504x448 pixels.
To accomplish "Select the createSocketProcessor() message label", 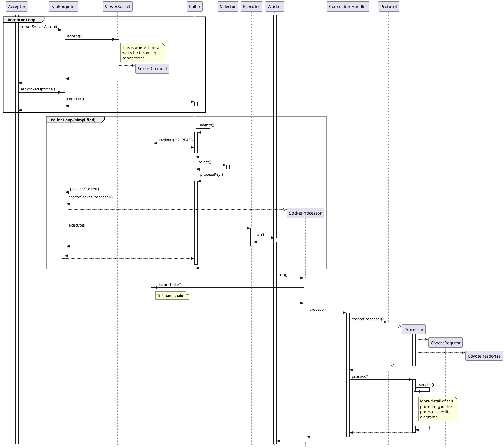I will (x=90, y=197).
